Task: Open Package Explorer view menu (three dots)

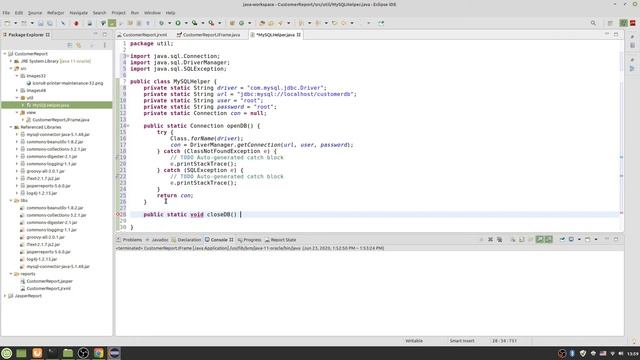Action: [104, 45]
